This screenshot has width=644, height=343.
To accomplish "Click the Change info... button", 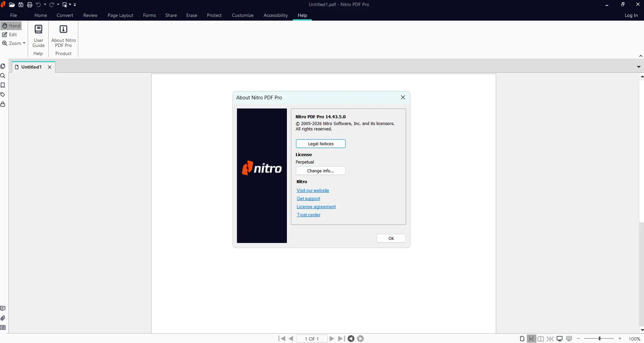I will (321, 171).
